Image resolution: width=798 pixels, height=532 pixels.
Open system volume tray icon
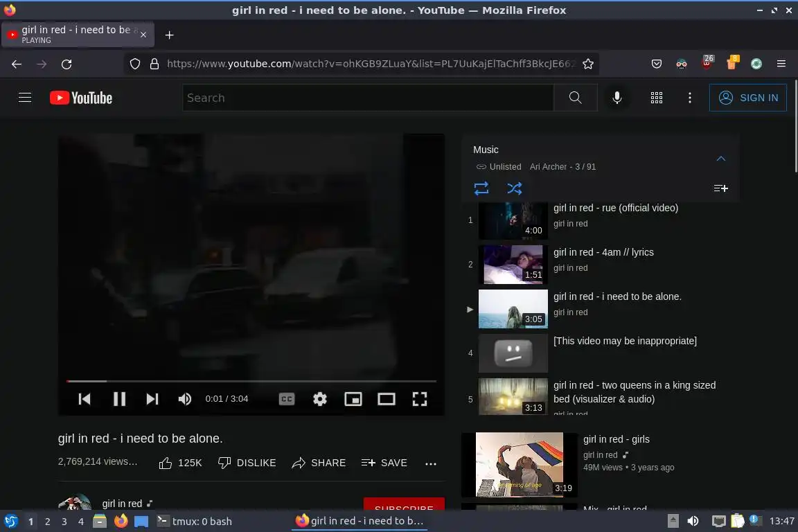(693, 522)
